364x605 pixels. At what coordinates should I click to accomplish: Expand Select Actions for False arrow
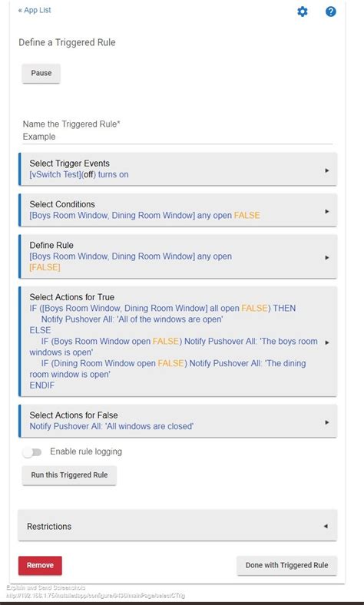[x=327, y=422]
